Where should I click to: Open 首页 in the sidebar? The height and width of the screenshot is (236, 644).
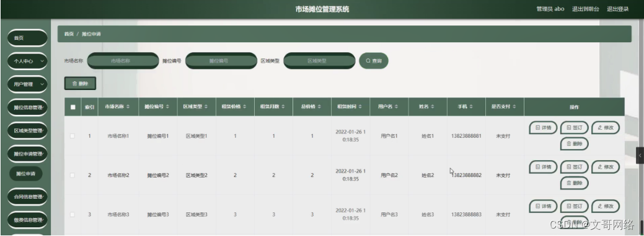click(x=27, y=38)
